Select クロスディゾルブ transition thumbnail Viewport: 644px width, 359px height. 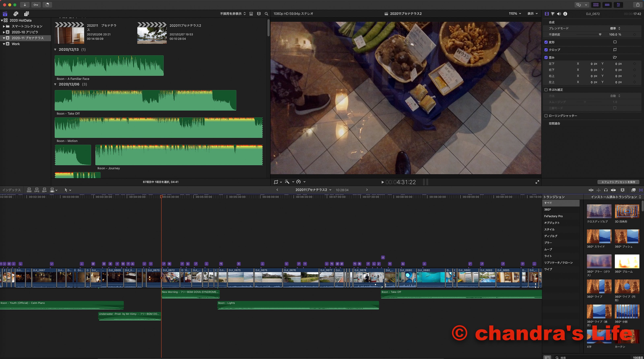(x=599, y=211)
